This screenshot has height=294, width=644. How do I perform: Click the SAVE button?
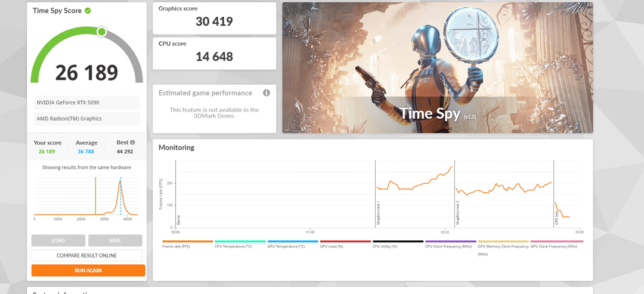[x=115, y=240]
